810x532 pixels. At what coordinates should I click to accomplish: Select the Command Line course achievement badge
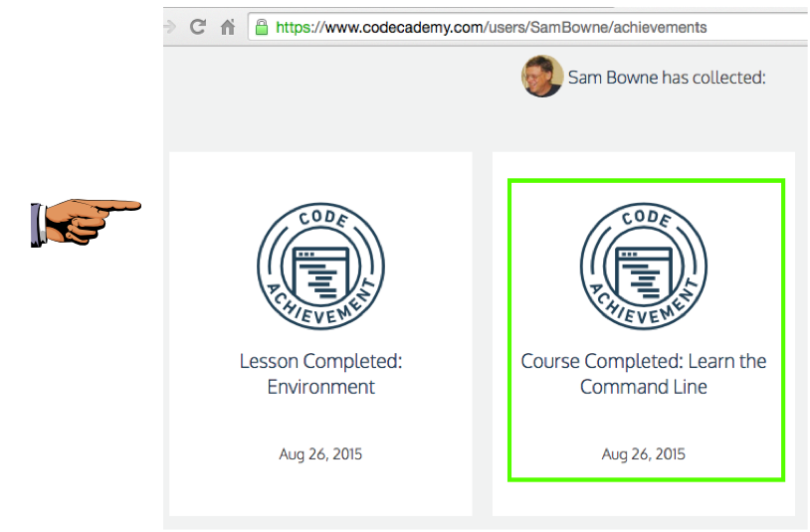(643, 266)
